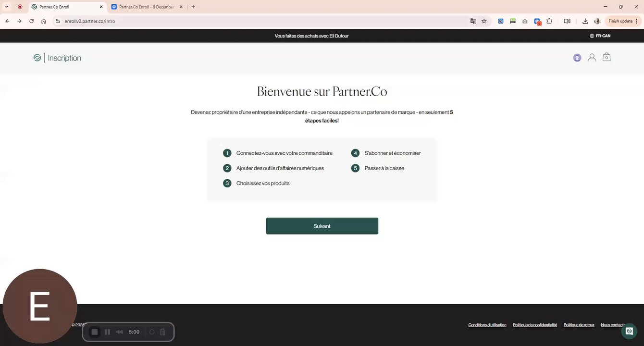Delete the recording with trash icon

pyautogui.click(x=163, y=332)
